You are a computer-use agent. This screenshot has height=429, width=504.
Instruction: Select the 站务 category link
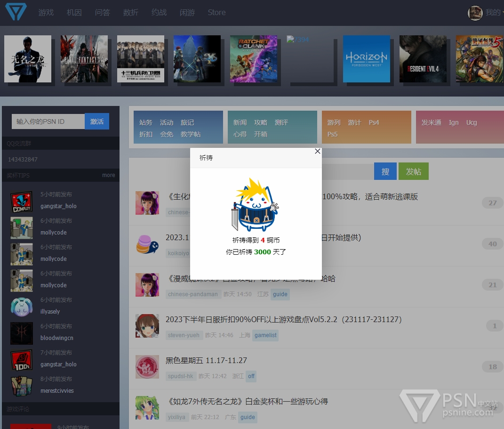click(x=145, y=122)
